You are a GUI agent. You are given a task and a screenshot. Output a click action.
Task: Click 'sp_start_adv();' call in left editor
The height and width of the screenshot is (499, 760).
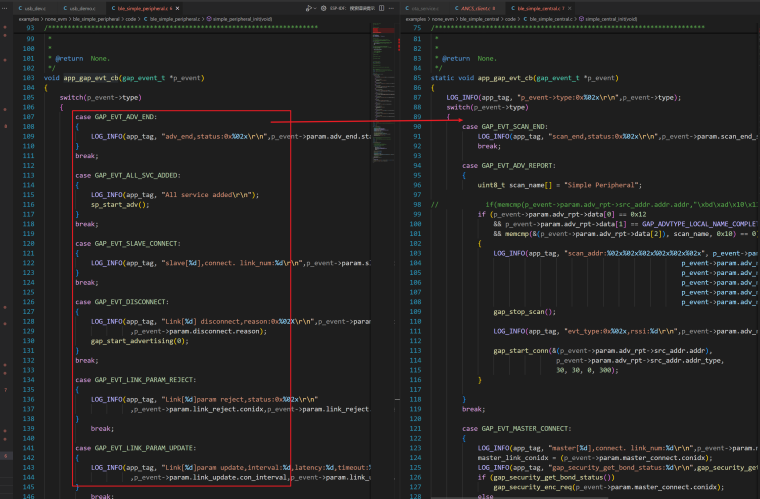(x=120, y=204)
